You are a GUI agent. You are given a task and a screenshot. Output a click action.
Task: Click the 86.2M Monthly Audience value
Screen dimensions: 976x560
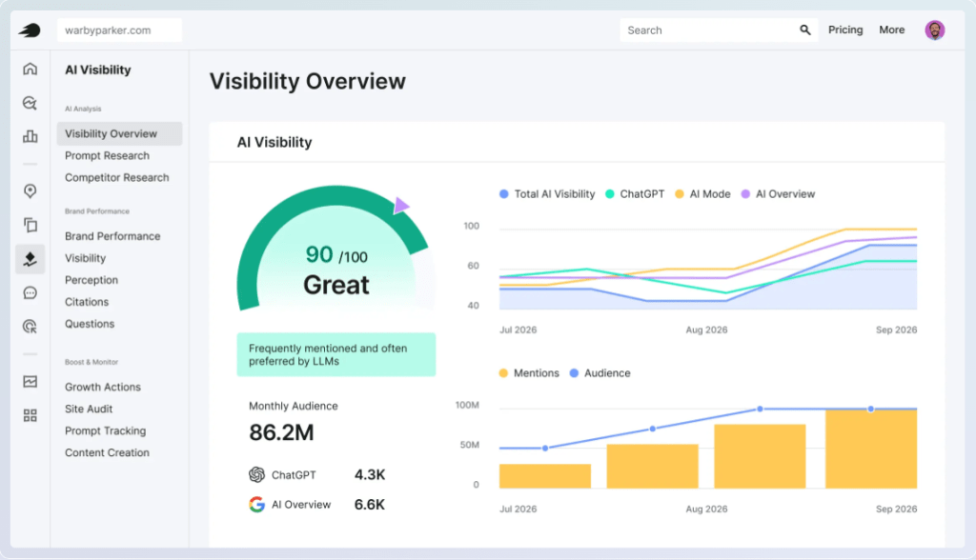click(x=281, y=432)
